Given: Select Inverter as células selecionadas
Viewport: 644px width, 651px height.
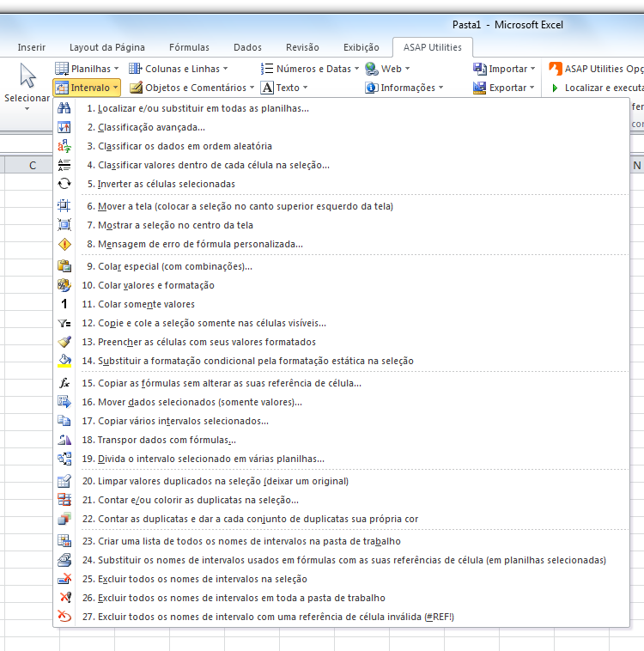Looking at the screenshot, I should (341, 184).
